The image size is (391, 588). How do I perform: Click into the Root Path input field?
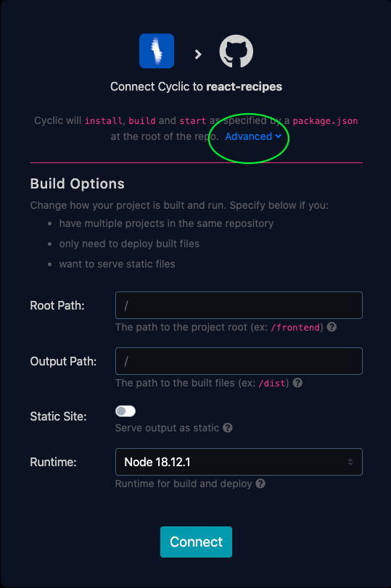point(239,305)
